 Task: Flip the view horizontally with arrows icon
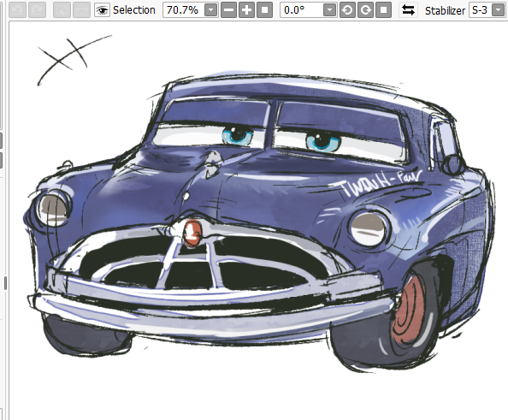click(408, 10)
